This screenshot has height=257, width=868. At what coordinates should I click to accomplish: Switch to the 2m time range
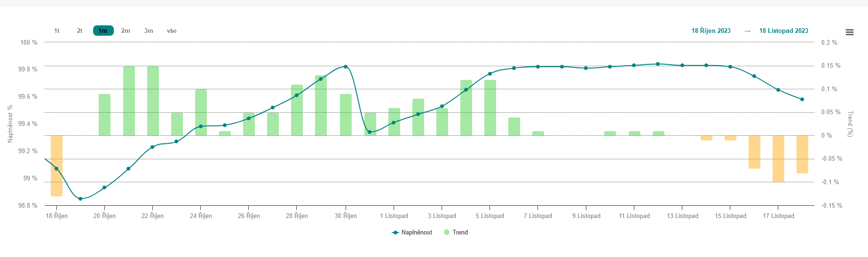point(126,31)
